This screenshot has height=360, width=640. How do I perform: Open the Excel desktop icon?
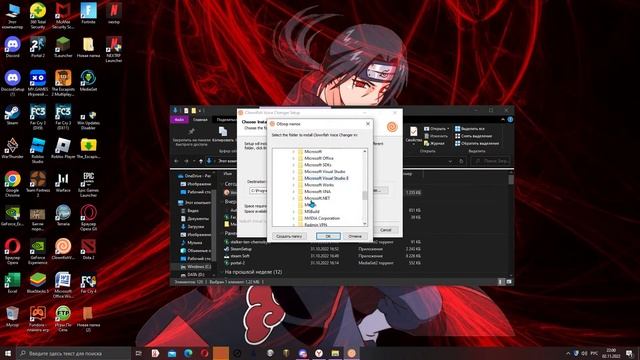coord(12,283)
